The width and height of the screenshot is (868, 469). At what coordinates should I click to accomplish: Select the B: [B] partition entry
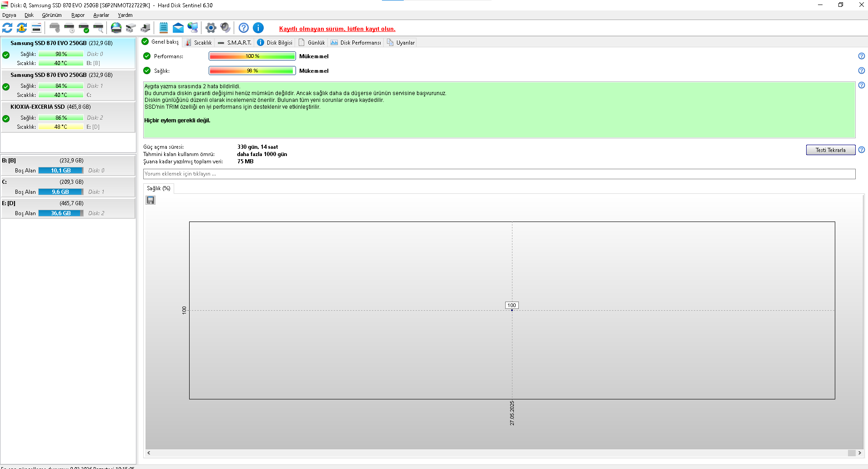pos(68,165)
